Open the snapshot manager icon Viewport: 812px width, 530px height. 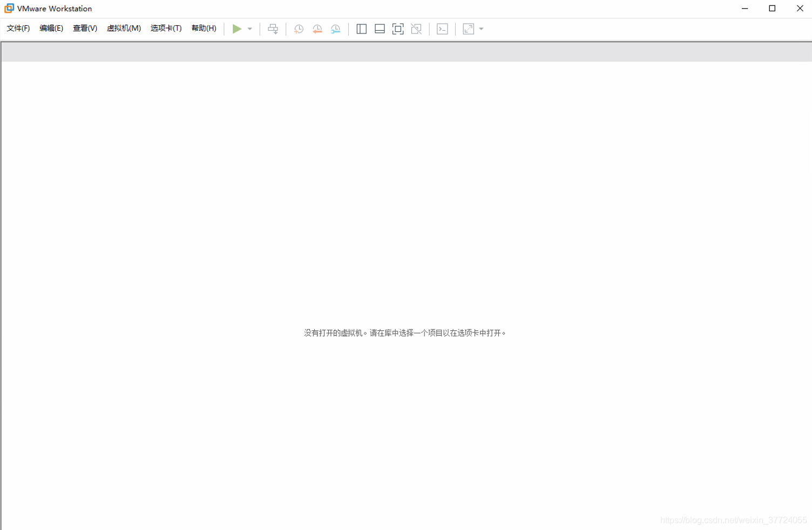[x=336, y=29]
